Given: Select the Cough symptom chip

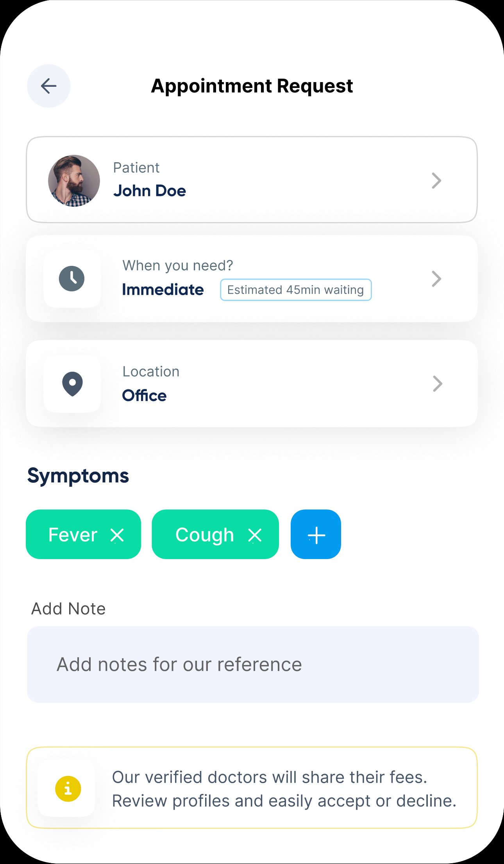Looking at the screenshot, I should (x=204, y=535).
